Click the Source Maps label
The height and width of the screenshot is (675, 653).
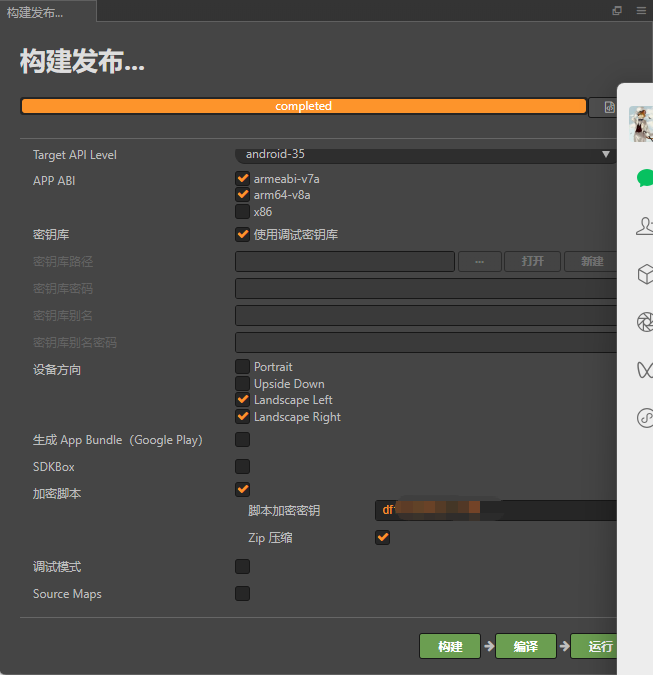(67, 594)
